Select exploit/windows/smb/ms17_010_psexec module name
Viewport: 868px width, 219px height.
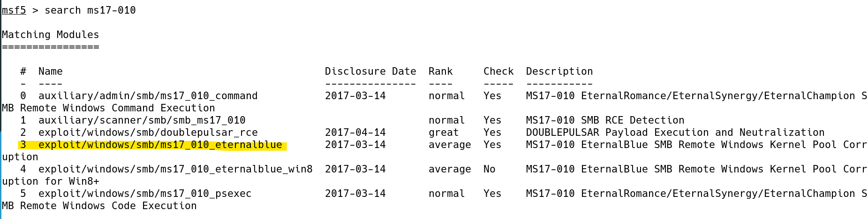tap(145, 194)
